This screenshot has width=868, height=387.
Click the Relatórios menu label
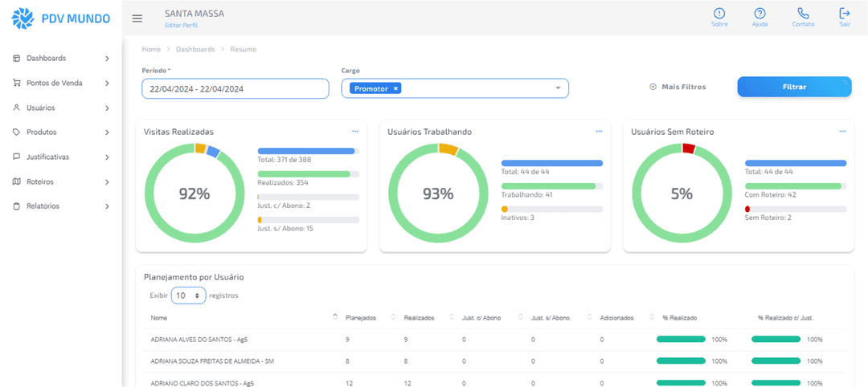pos(43,206)
